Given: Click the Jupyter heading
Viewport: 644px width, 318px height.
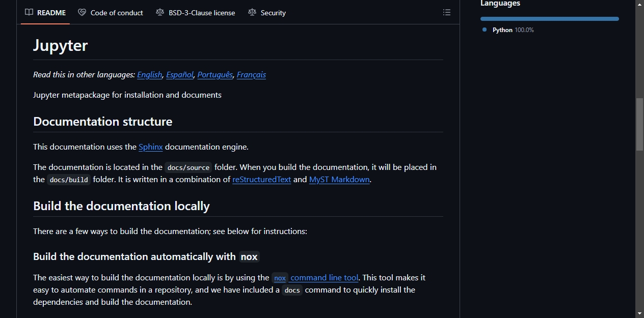Looking at the screenshot, I should click(61, 45).
